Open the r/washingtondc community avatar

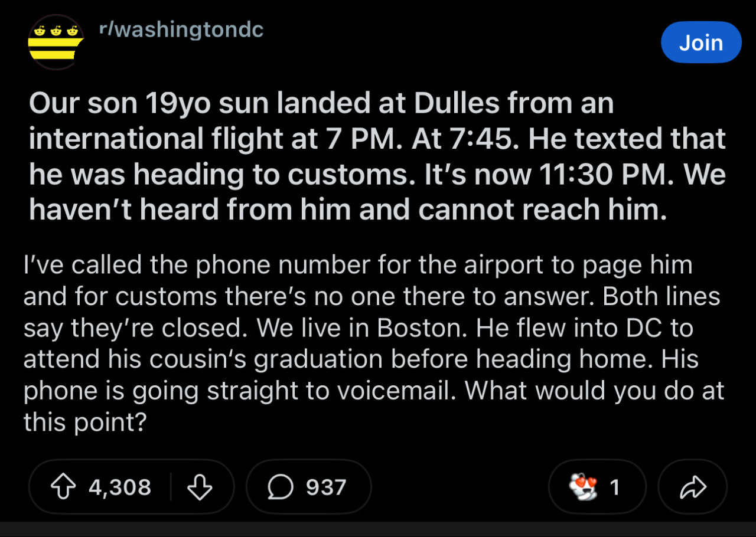pos(55,42)
